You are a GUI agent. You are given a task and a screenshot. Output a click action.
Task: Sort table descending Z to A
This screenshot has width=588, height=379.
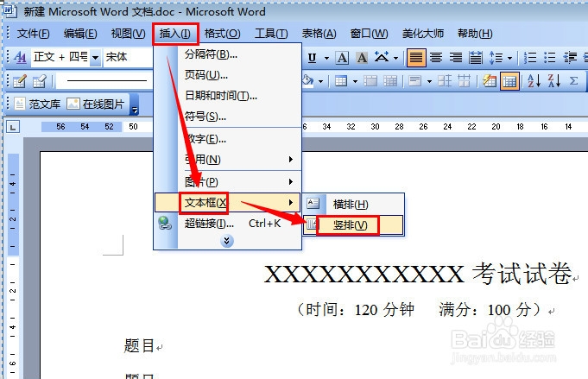pyautogui.click(x=553, y=81)
